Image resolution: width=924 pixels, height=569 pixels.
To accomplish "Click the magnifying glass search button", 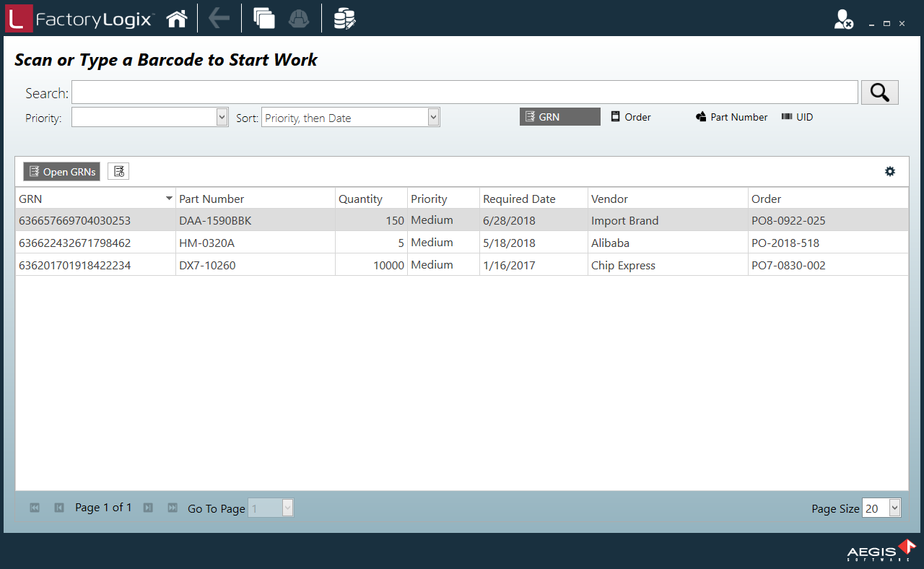I will [x=879, y=92].
